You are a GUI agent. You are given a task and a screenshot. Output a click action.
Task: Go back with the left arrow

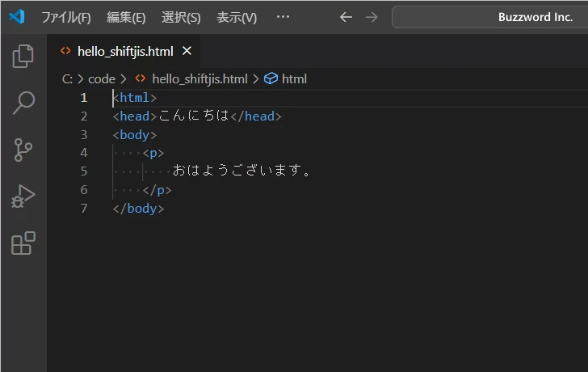pyautogui.click(x=346, y=17)
